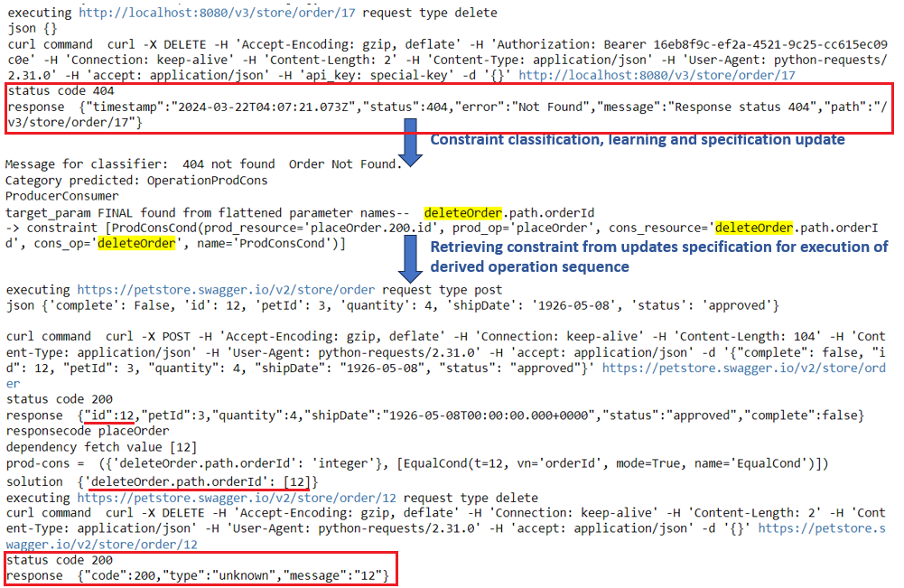Open the localhost store/order/17 link after 'executing'
This screenshot has width=904, height=588.
[218, 13]
